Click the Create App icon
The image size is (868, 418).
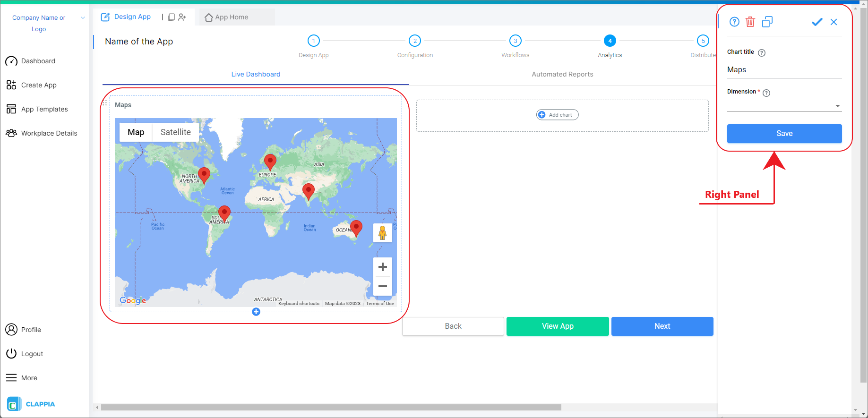point(11,85)
